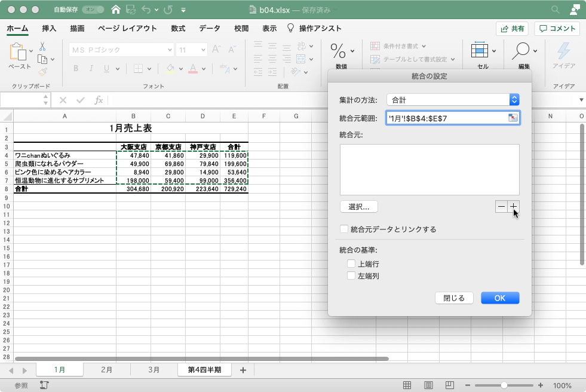Redo with the title bar arrow
The height and width of the screenshot is (392, 586).
click(168, 10)
